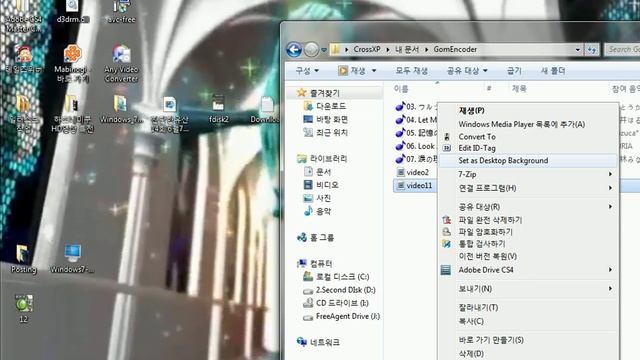The width and height of the screenshot is (640, 360).
Task: Click 굽기 toolbar button
Action: tap(514, 71)
